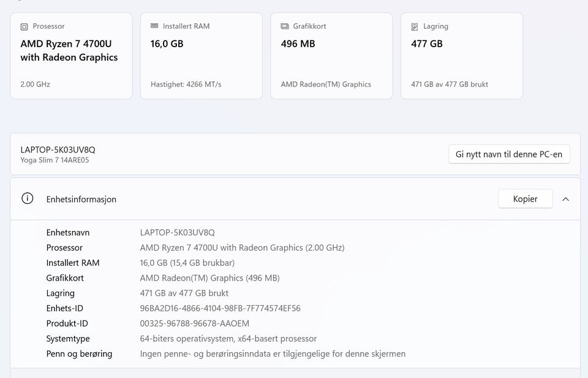Click the Systemtype value text
The width and height of the screenshot is (588, 378).
228,339
